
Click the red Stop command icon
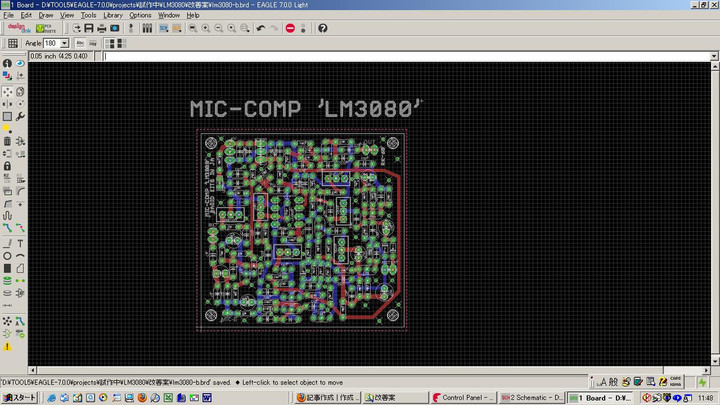[290, 28]
